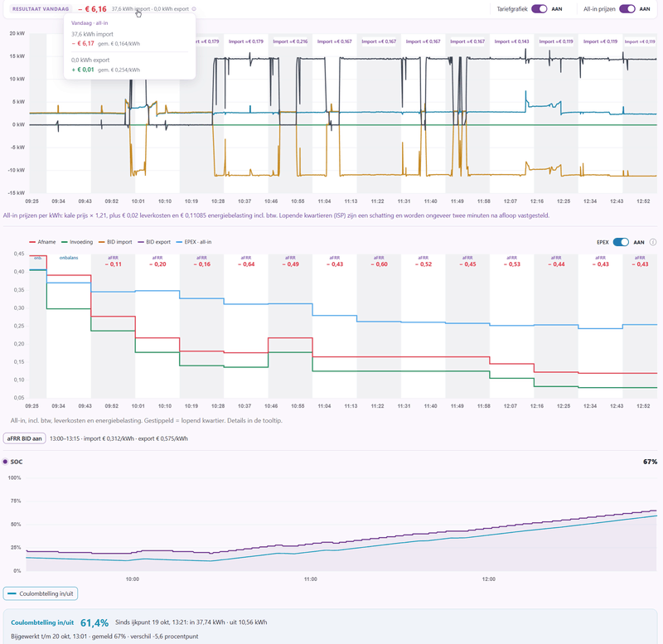Click the 'Bijgewerkt t/m 20 okt, 13:01' line
The width and height of the screenshot is (663, 644).
[104, 637]
